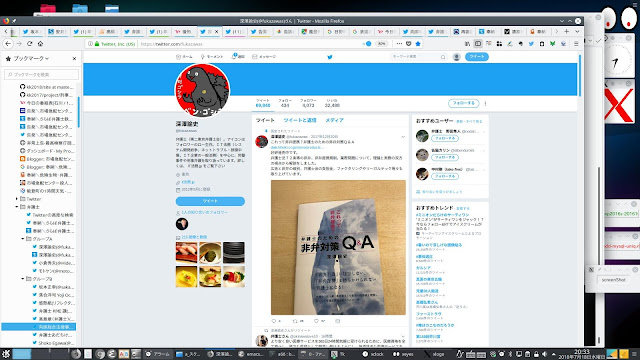
Task: Send pinned tweet via direct message icon
Action: pyautogui.click(x=338, y=321)
